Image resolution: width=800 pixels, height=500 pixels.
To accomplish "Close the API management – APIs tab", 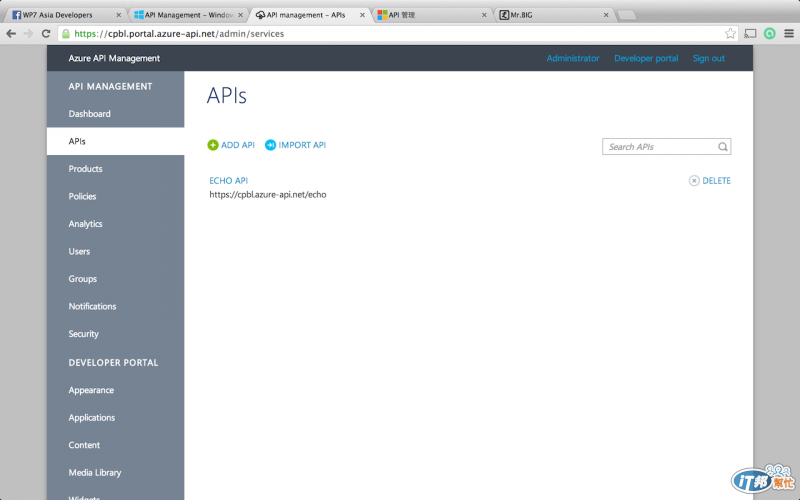I will click(x=362, y=15).
